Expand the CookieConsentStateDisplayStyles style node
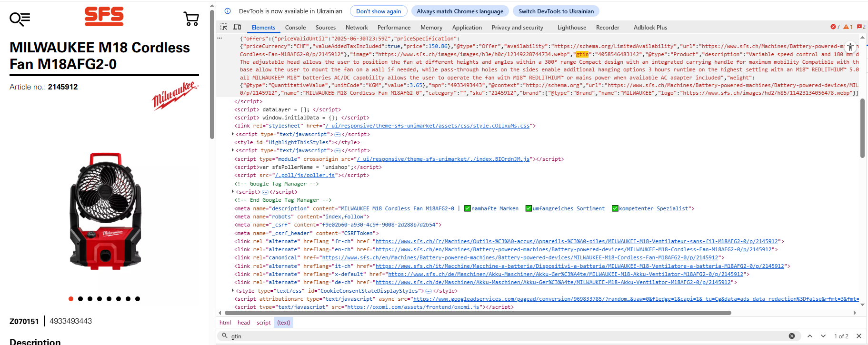The height and width of the screenshot is (345, 868). (233, 291)
